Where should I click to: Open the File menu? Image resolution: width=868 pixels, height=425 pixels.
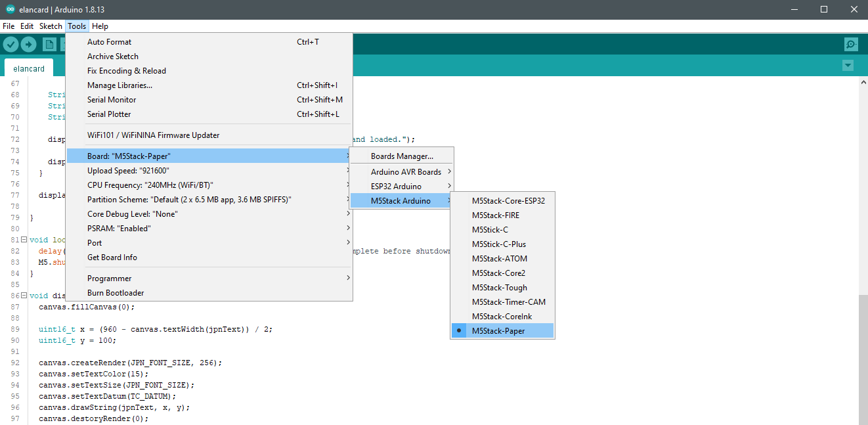click(x=9, y=26)
